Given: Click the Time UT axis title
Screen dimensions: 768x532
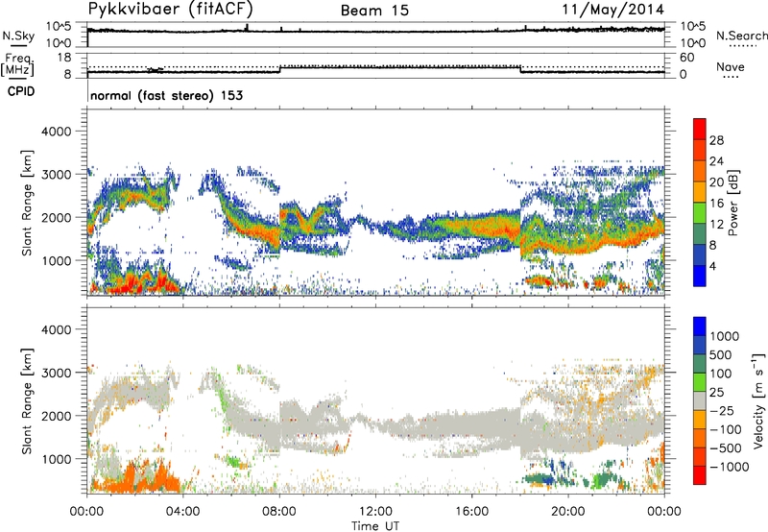Looking at the screenshot, I should 375,526.
